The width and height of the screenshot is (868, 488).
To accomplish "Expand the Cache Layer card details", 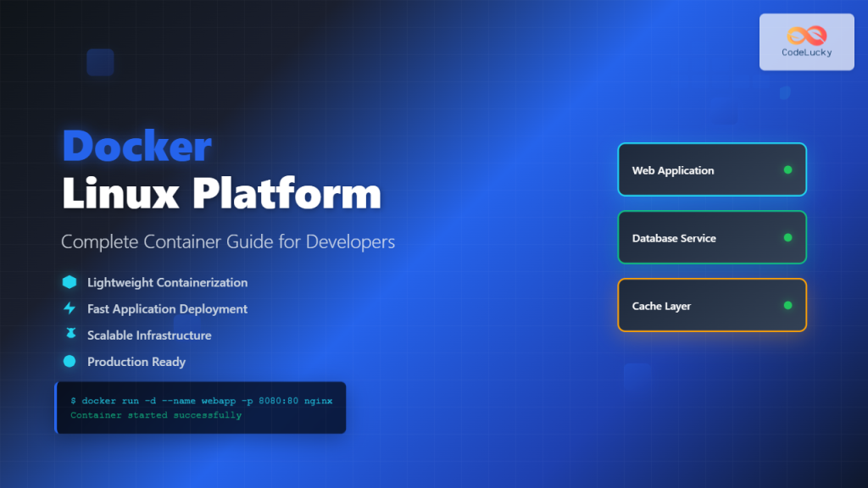I will [712, 305].
